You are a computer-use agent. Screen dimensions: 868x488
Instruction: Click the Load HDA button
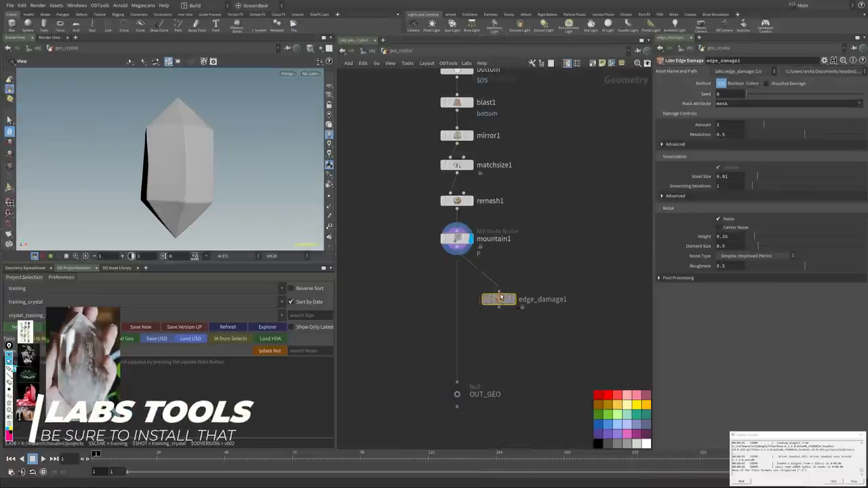[270, 338]
